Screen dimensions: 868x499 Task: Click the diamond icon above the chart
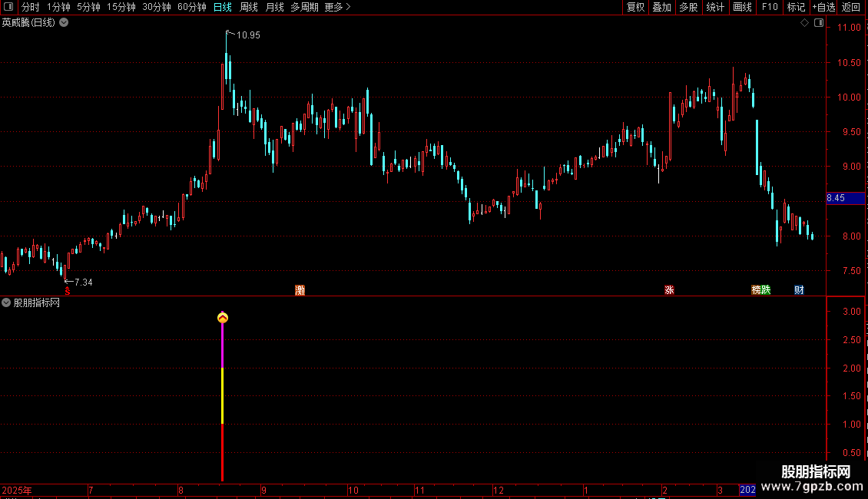coord(804,23)
